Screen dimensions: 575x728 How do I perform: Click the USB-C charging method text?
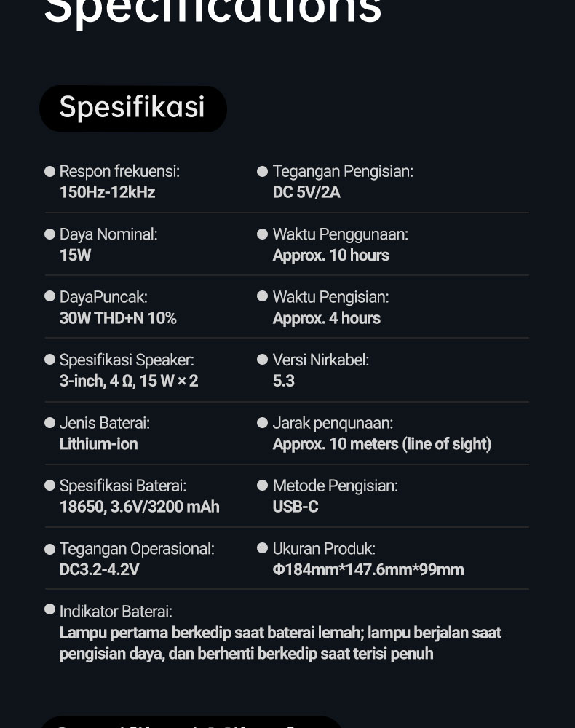click(296, 507)
